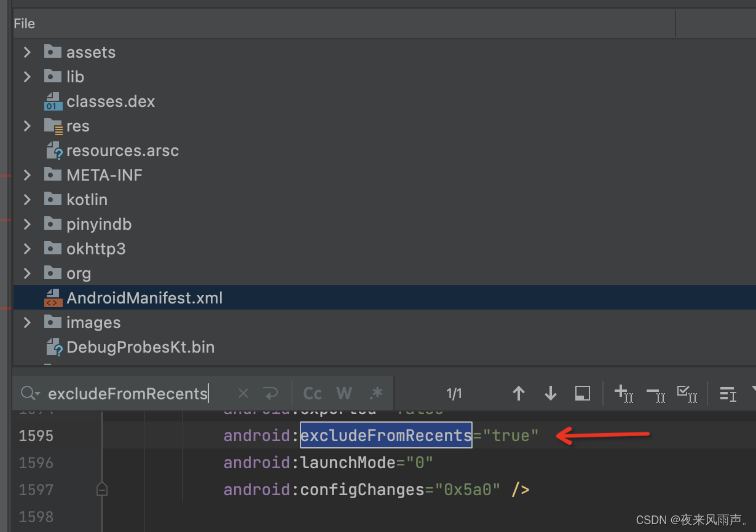
Task: Expand the res folder
Action: 27,126
